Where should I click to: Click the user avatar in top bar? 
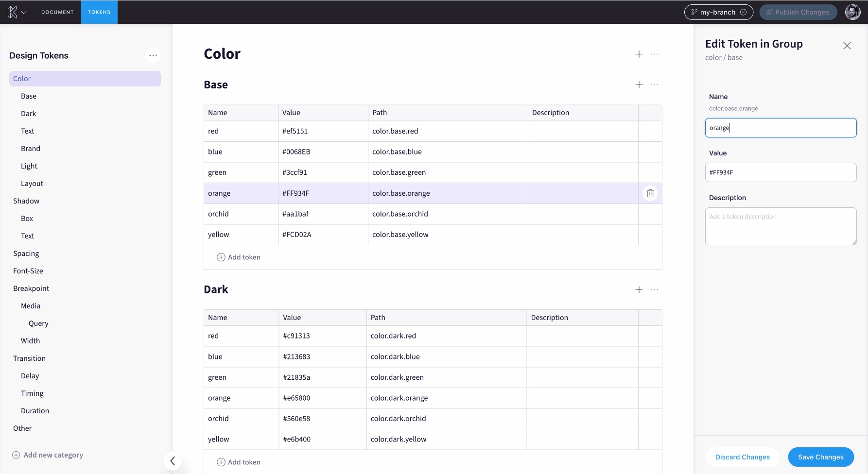[852, 12]
